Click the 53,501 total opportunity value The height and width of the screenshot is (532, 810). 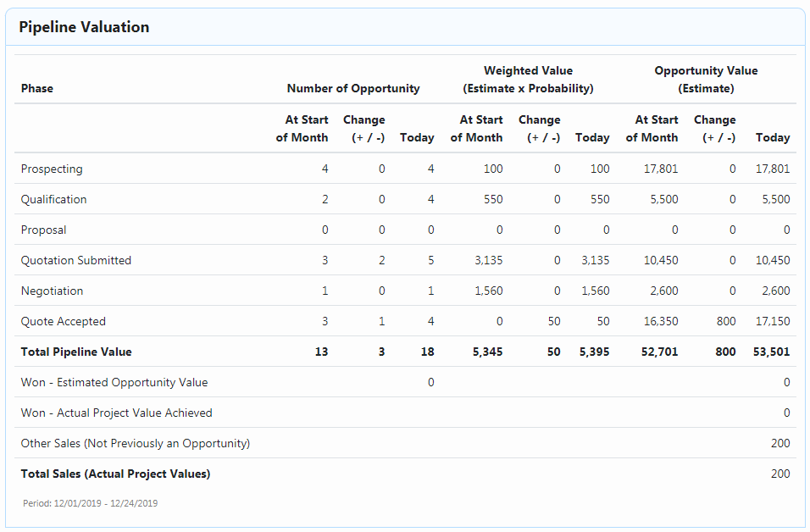(x=771, y=352)
